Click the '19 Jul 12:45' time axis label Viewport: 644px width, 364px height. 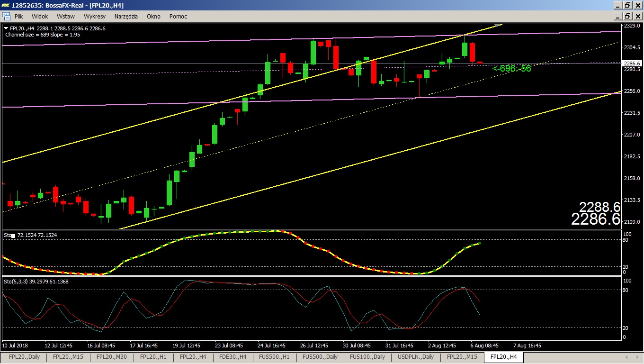(187, 346)
